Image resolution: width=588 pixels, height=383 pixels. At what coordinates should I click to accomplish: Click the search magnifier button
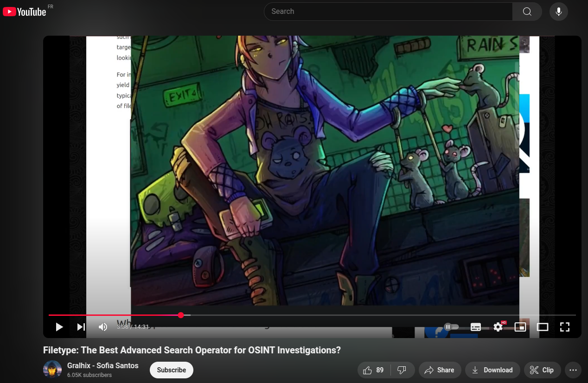pyautogui.click(x=527, y=12)
